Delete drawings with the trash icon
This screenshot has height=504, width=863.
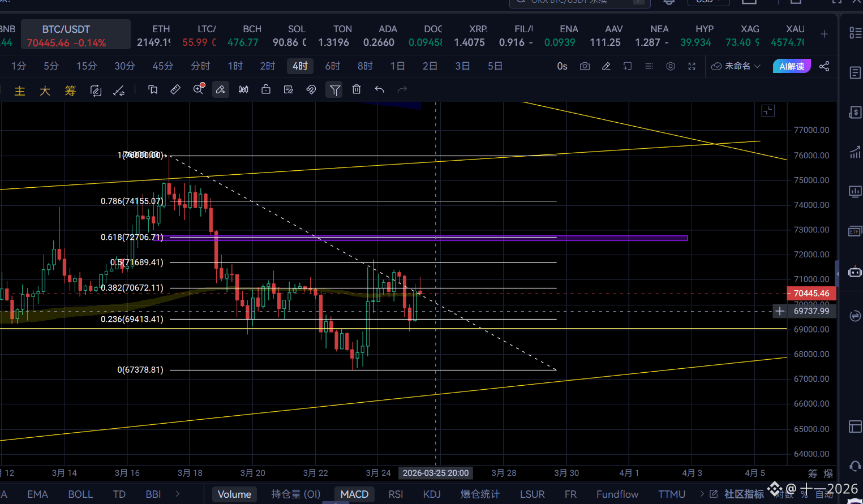(357, 89)
